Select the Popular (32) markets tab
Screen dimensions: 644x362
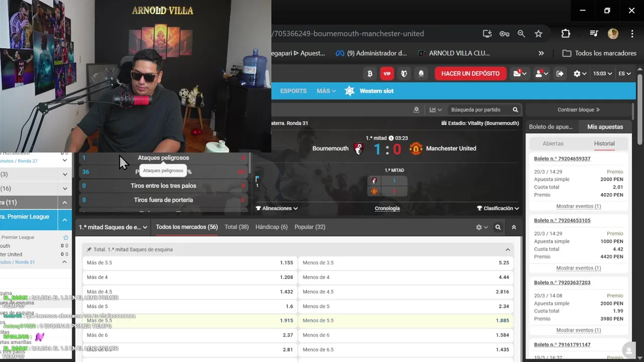pyautogui.click(x=310, y=227)
